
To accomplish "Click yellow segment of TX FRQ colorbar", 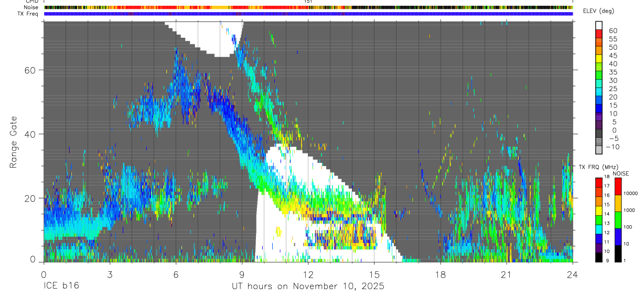I will click(x=598, y=211).
